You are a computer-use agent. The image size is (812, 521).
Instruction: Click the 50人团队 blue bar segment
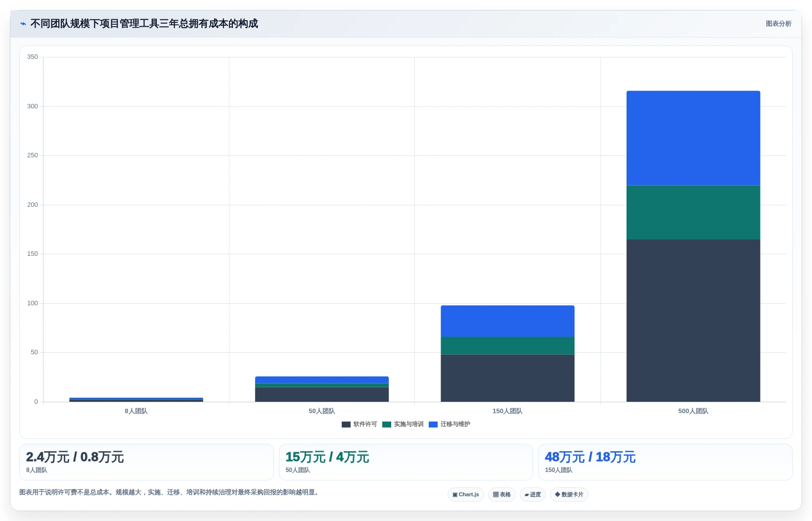(322, 380)
